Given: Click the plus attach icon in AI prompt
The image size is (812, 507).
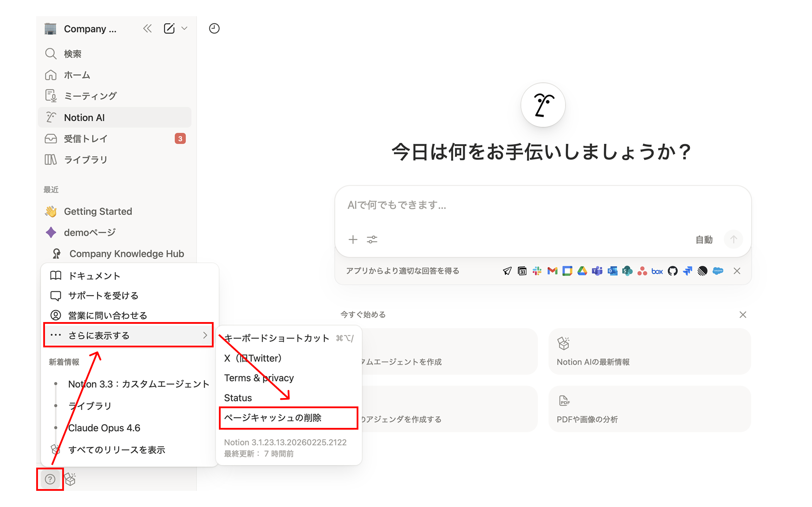Looking at the screenshot, I should coord(353,240).
